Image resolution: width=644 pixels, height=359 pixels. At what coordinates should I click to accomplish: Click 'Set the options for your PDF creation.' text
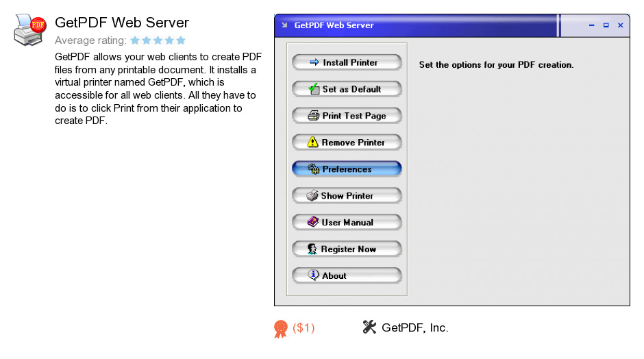pos(496,65)
